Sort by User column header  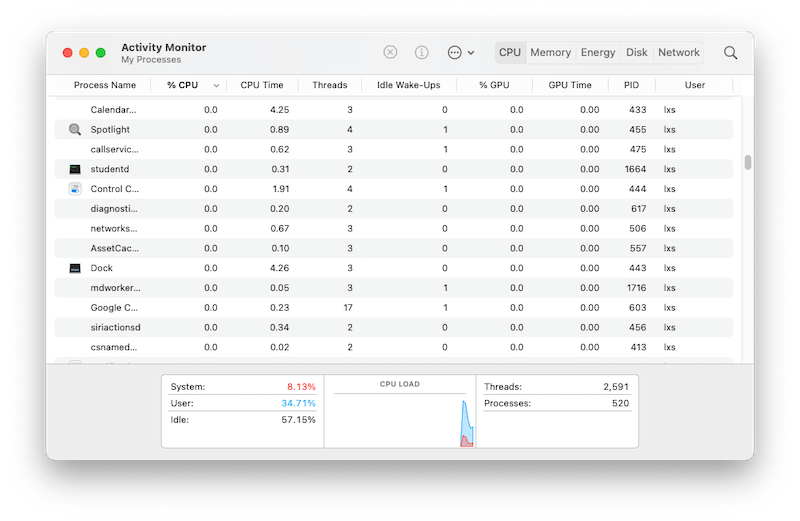tap(695, 85)
